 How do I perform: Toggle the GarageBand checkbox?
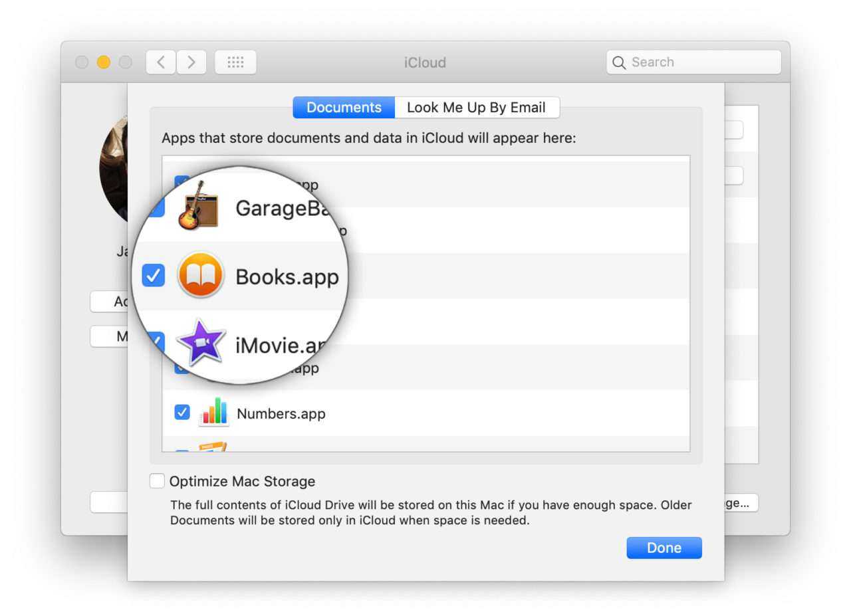(x=156, y=207)
